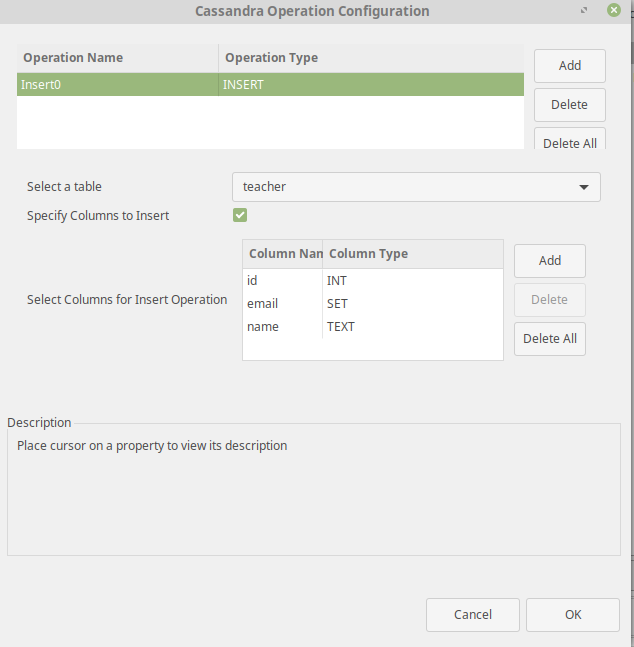Open the Select a table dropdown

[x=416, y=187]
